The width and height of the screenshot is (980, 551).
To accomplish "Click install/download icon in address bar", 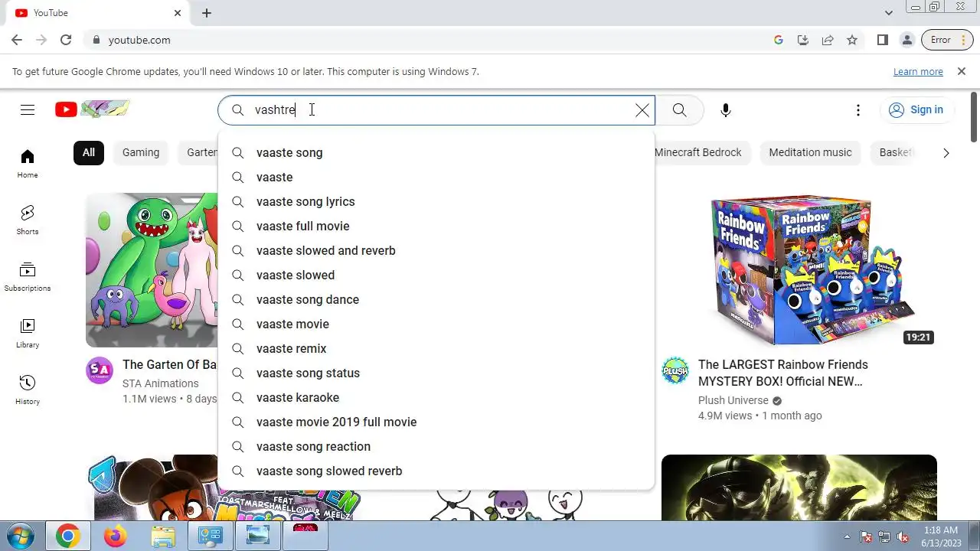I will coord(803,40).
